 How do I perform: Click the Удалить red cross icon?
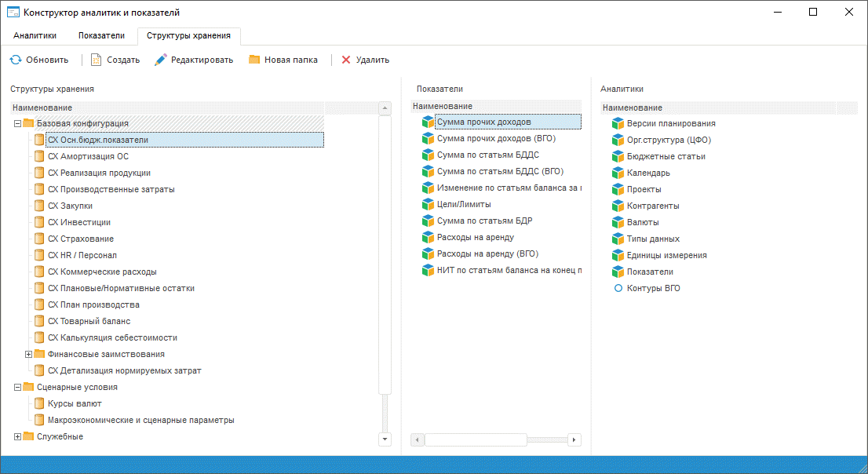coord(346,60)
